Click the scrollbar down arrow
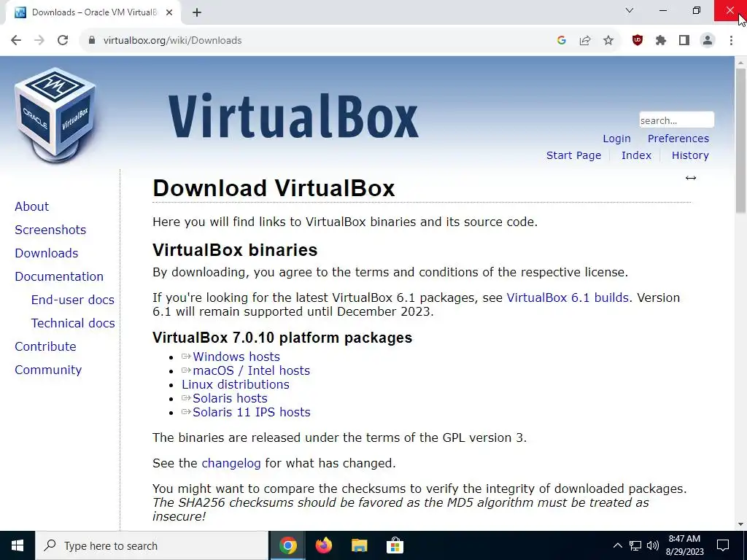Screen dimensions: 747x560 tap(741, 525)
